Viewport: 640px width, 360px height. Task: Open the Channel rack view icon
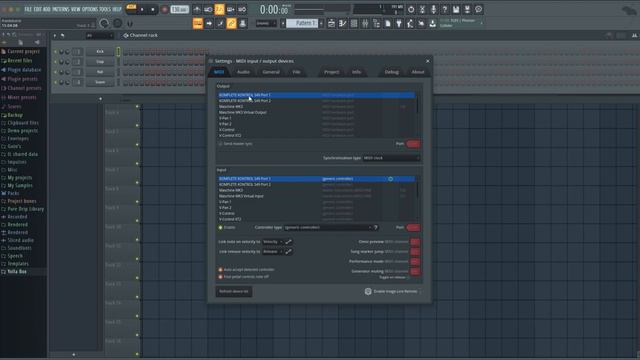(x=354, y=24)
